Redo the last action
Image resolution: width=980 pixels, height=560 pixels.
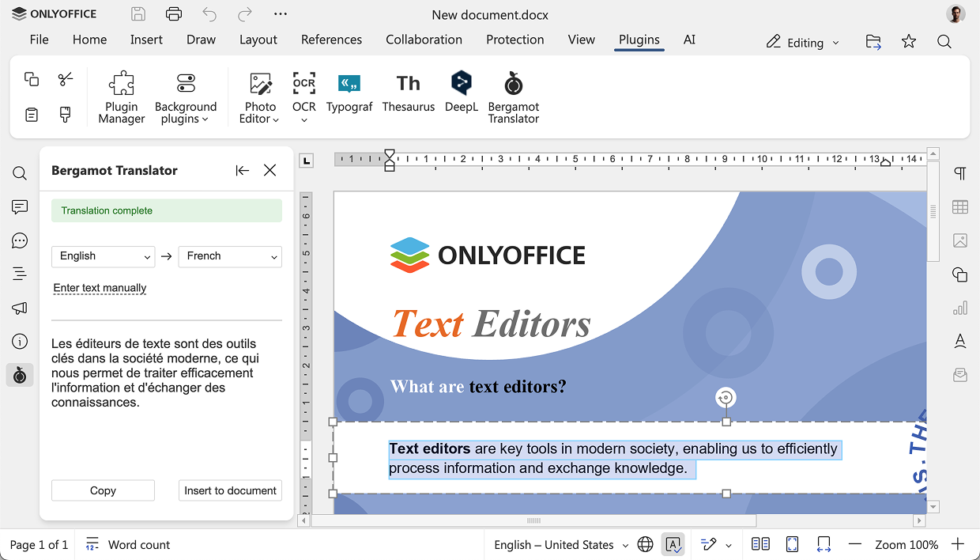tap(245, 14)
